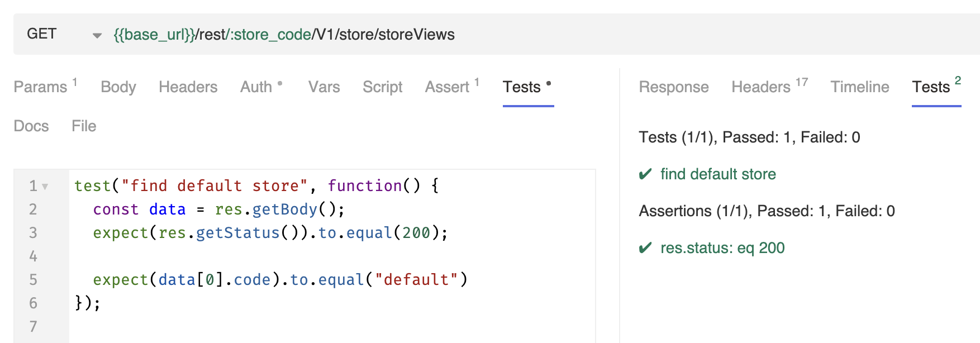Click the code line with equal("default")

(280, 279)
